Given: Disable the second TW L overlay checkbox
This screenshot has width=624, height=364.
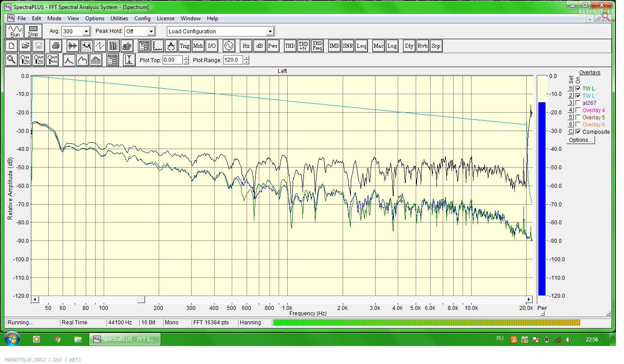Looking at the screenshot, I should tap(578, 96).
